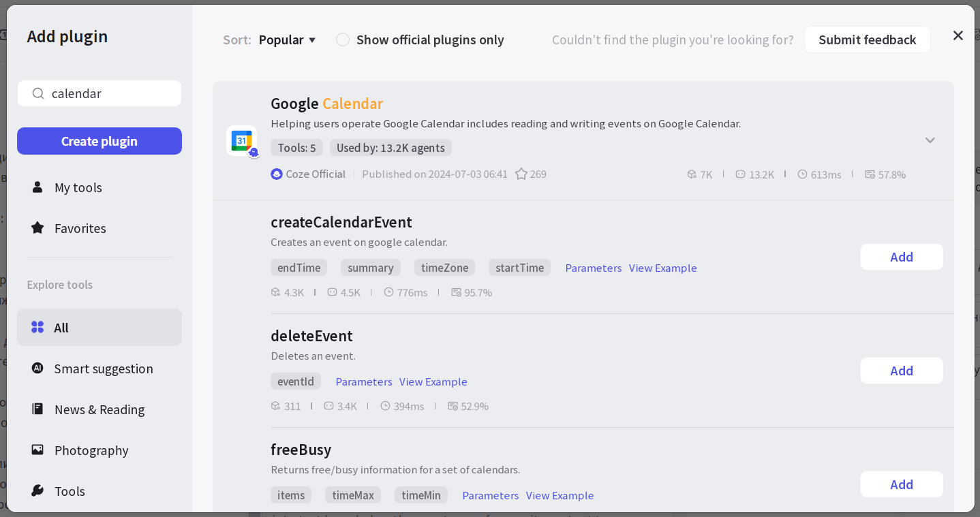This screenshot has width=980, height=517.
Task: Open Parameters for createCalendarEvent
Action: click(x=594, y=268)
